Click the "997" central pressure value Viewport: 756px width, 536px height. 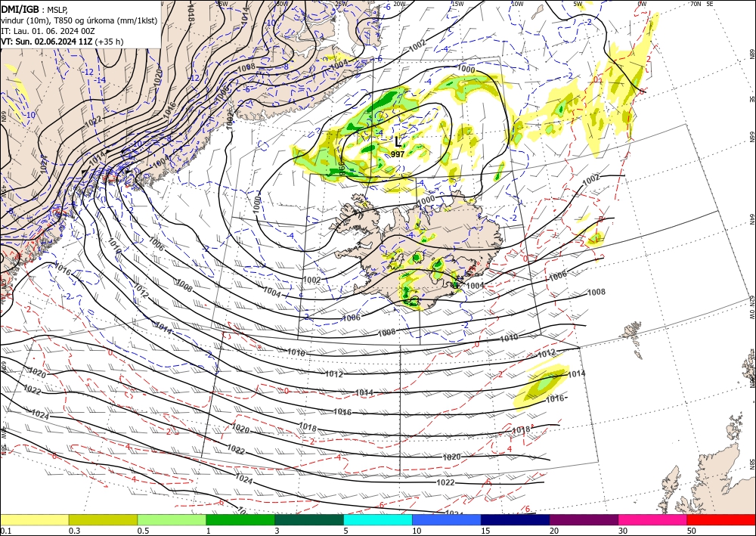[398, 154]
